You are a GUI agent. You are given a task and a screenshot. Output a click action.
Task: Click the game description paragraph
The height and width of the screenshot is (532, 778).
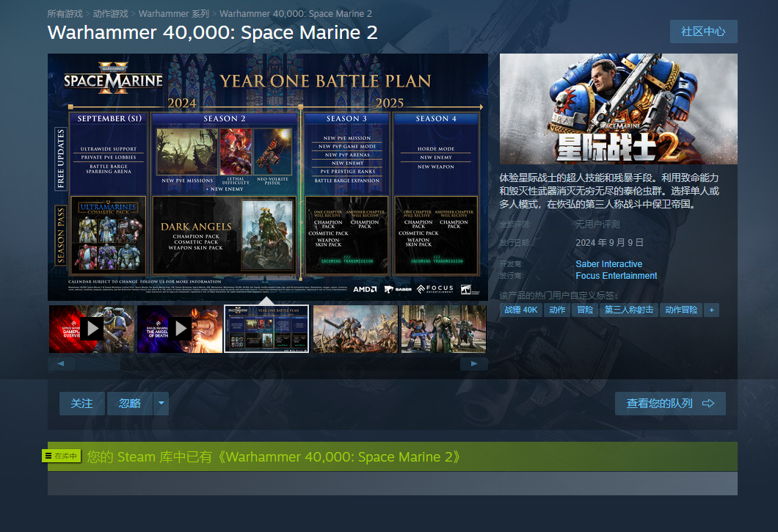pyautogui.click(x=609, y=191)
